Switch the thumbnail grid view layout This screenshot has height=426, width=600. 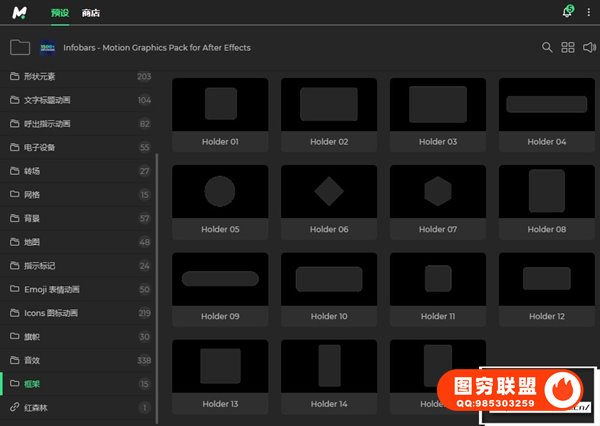568,47
